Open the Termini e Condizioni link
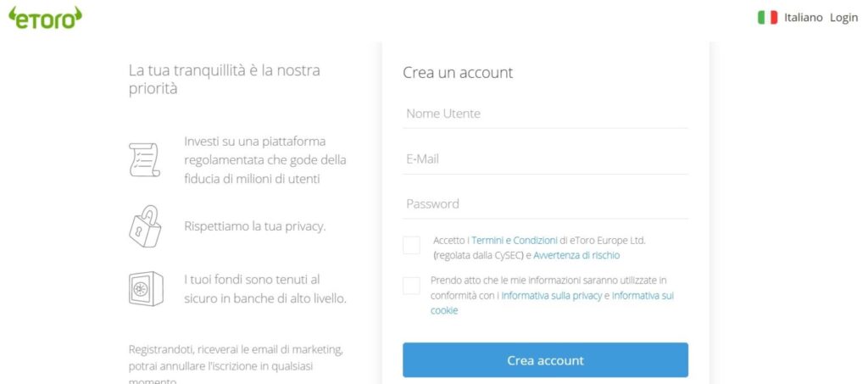This screenshot has height=384, width=868. click(x=514, y=240)
